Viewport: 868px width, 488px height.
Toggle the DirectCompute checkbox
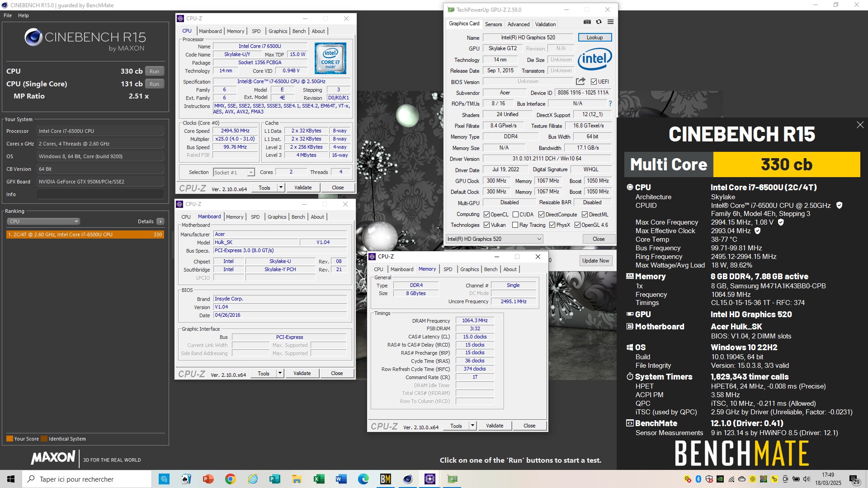click(x=541, y=215)
